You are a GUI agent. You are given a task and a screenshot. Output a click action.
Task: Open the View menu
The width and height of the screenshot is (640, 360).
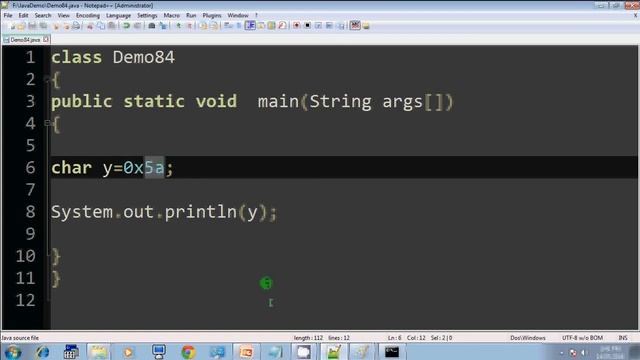pos(63,15)
